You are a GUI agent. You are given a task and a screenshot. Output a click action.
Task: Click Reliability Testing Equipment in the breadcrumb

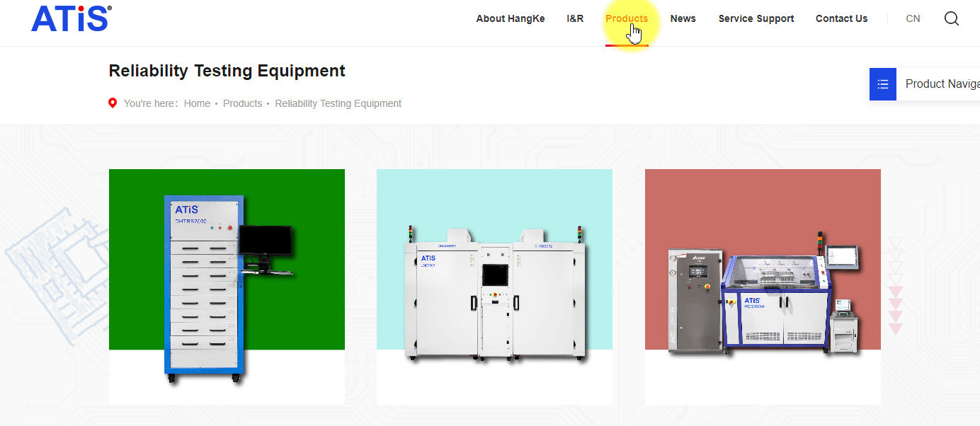338,103
